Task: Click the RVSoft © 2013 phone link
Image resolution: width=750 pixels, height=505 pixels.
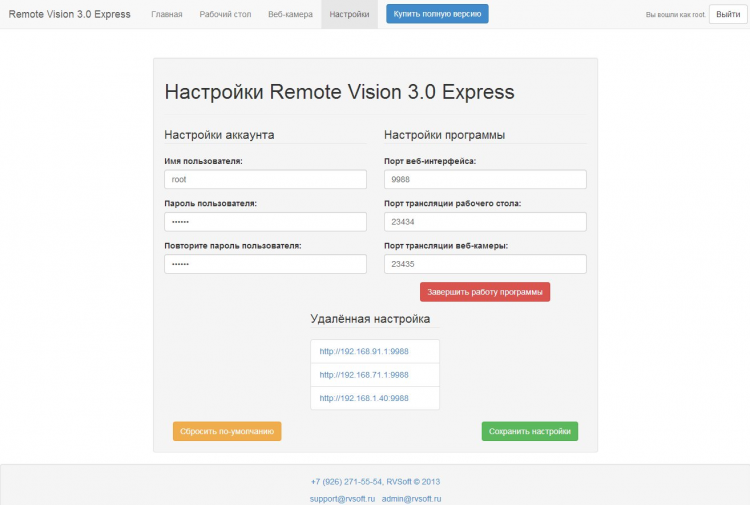Action: pos(375,482)
